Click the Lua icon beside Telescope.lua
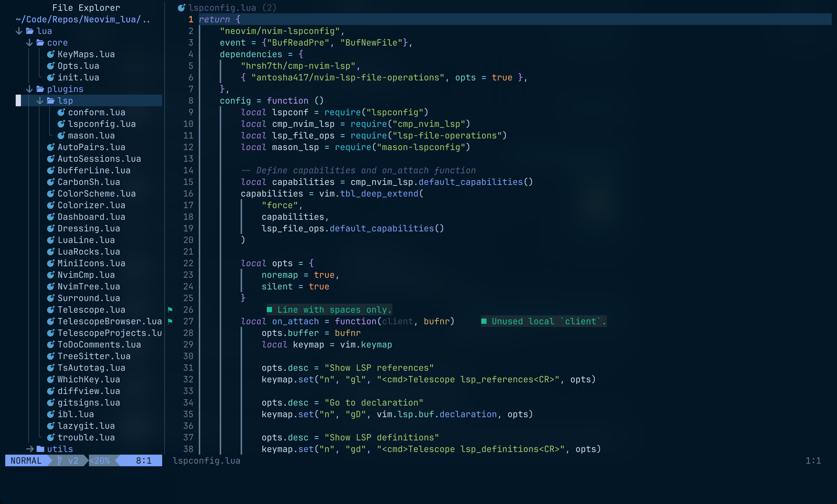Image resolution: width=837 pixels, height=504 pixels. [51, 309]
